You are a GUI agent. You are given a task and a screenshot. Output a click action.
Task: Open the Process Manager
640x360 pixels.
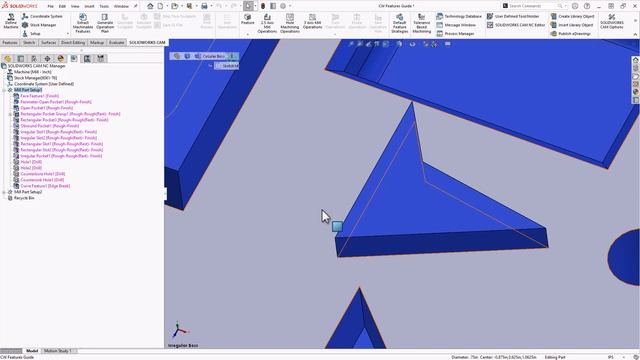(x=456, y=33)
